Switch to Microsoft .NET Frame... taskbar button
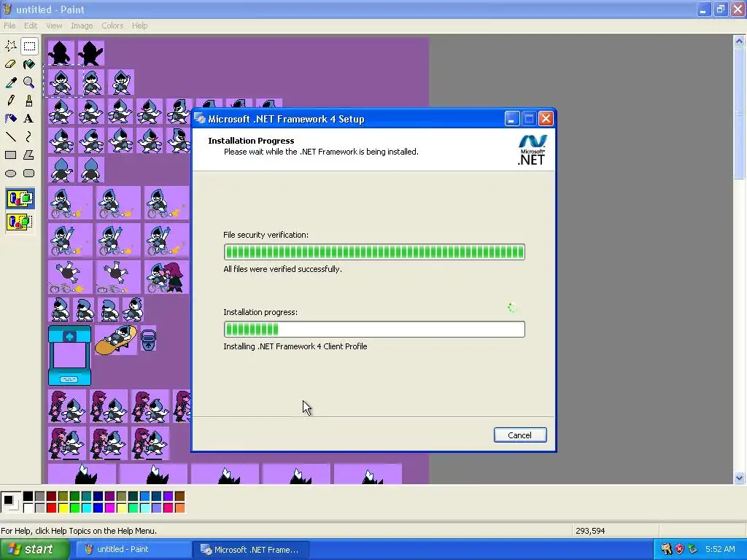 [x=252, y=550]
